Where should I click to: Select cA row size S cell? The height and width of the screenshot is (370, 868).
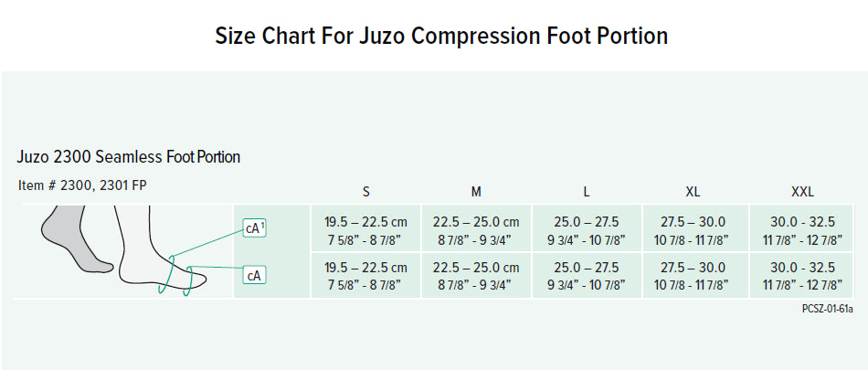[366, 276]
